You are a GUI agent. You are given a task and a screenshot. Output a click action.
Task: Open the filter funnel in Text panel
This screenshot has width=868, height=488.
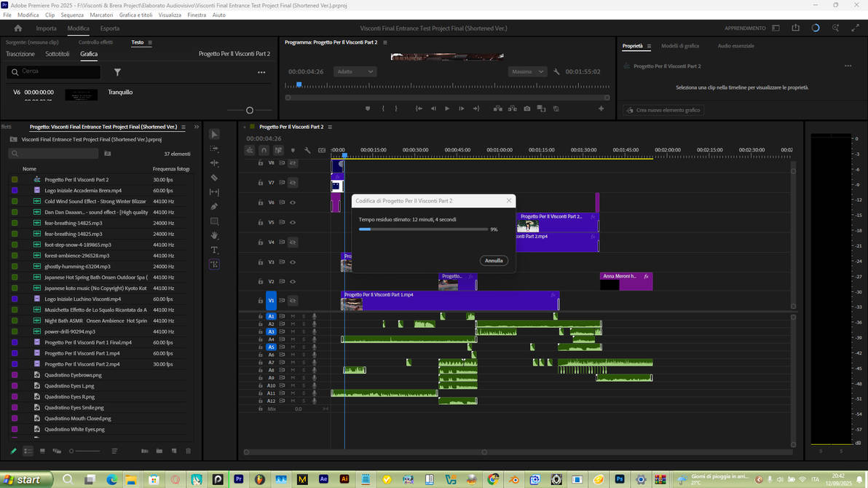click(x=117, y=72)
